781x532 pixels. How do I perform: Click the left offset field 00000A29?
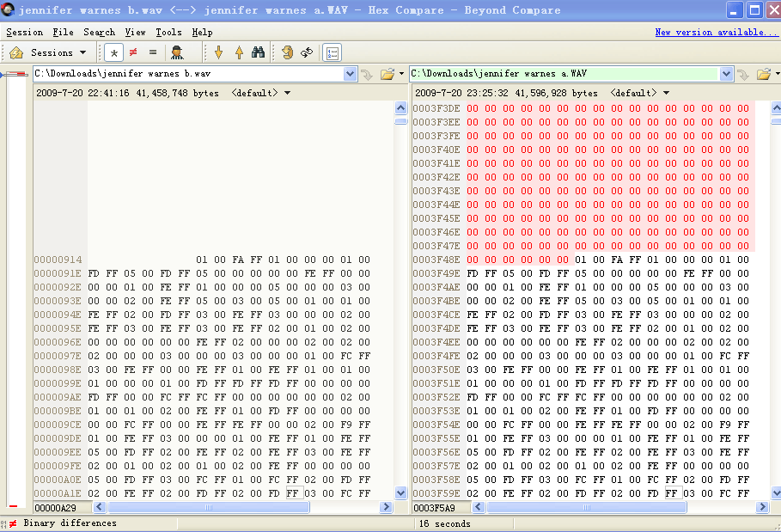pos(63,508)
